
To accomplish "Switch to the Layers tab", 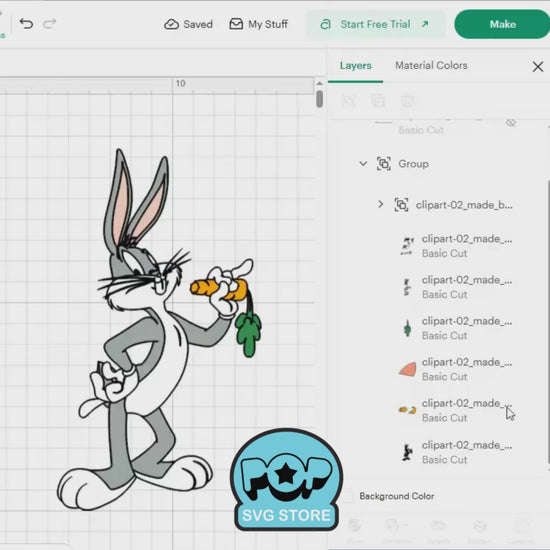I will click(x=355, y=66).
